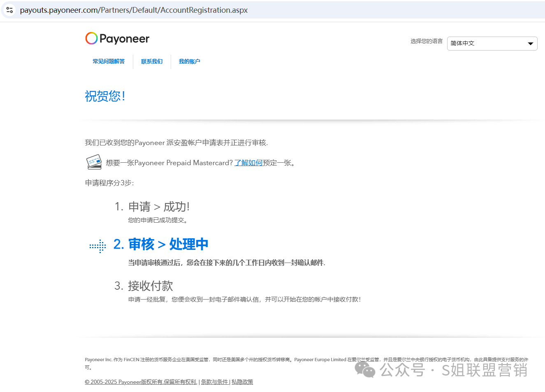Click the address bar URL
Viewport: 545px width, 392px height.
[134, 10]
